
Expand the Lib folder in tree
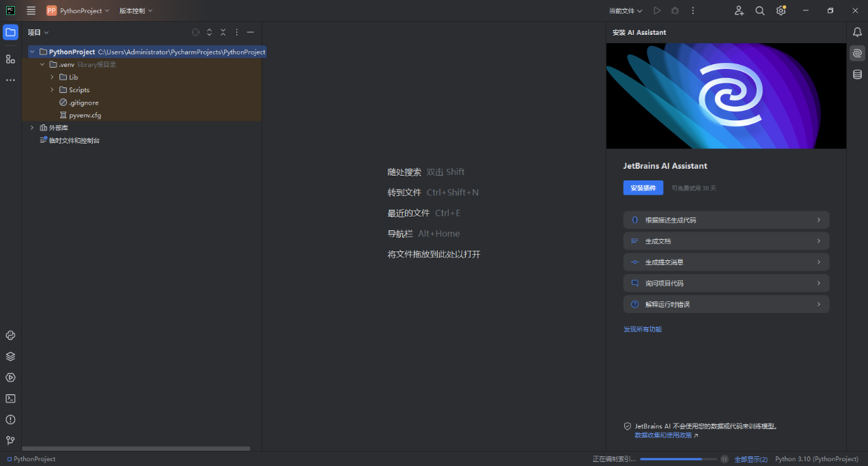(52, 77)
